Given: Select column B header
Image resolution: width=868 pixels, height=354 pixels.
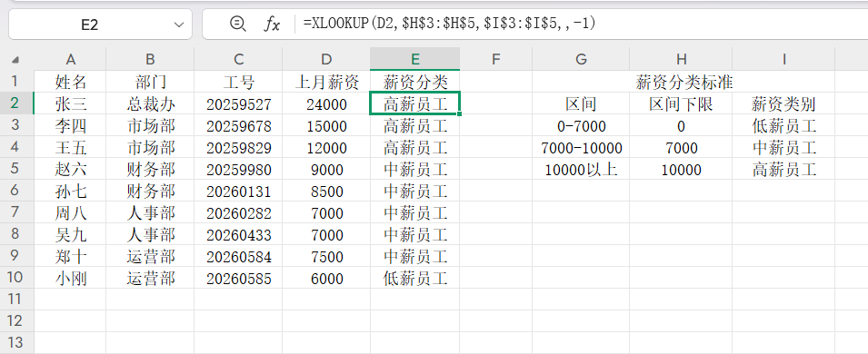Looking at the screenshot, I should click(x=150, y=59).
